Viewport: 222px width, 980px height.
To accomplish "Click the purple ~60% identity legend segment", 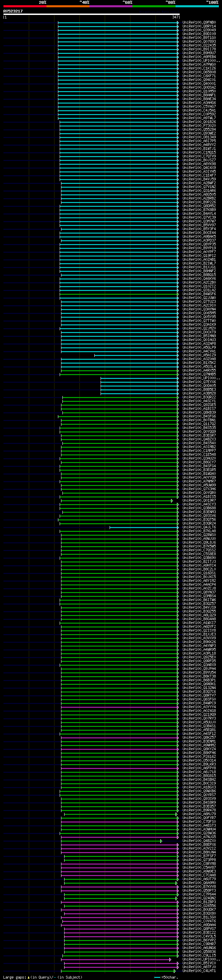I will click(111, 6).
